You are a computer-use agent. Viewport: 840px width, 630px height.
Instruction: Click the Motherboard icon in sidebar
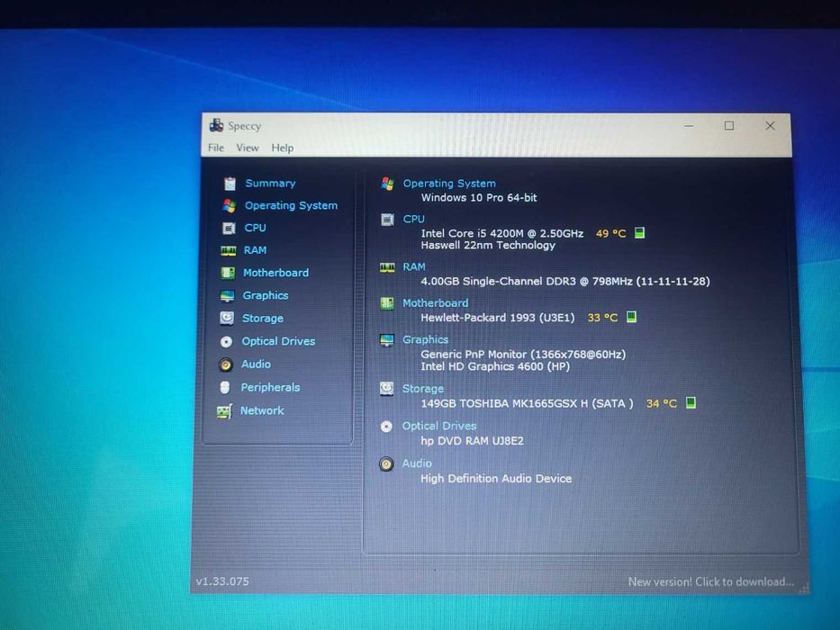[x=228, y=274]
